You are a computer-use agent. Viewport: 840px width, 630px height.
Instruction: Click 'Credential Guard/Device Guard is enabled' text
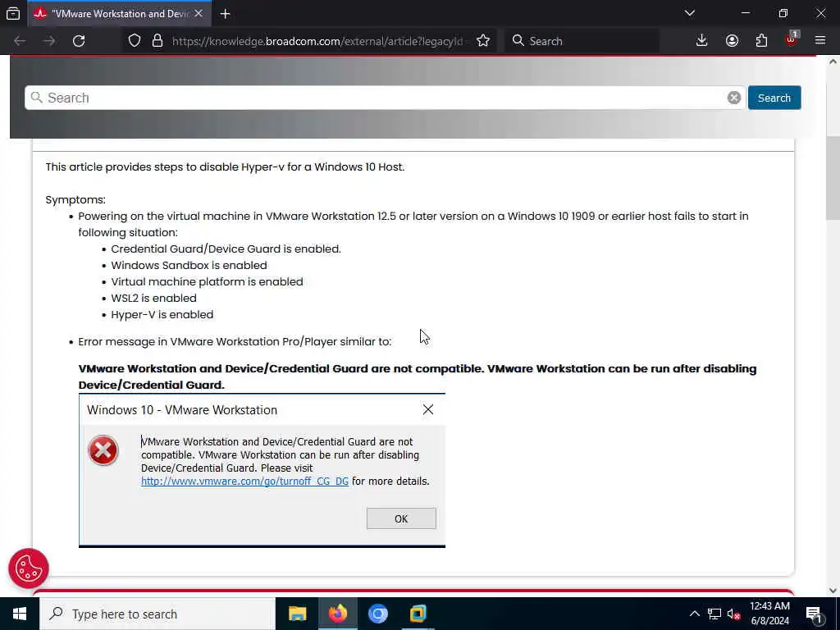pos(226,249)
